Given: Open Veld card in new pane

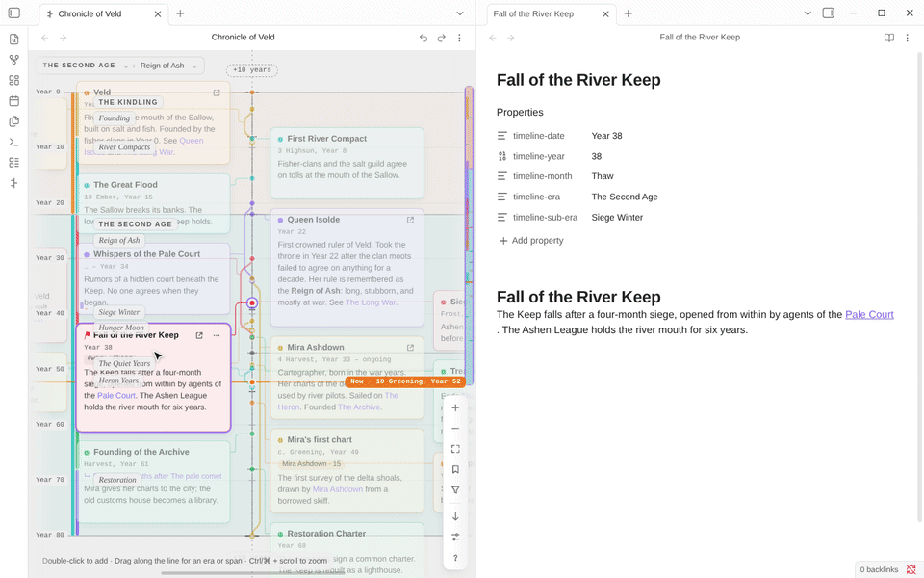Looking at the screenshot, I should coord(217,92).
